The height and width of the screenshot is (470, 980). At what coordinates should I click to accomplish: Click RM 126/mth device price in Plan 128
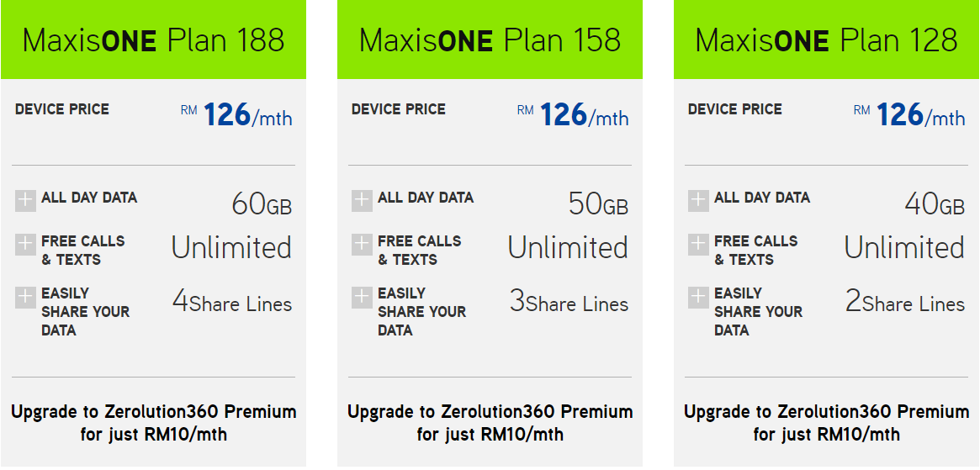click(909, 115)
